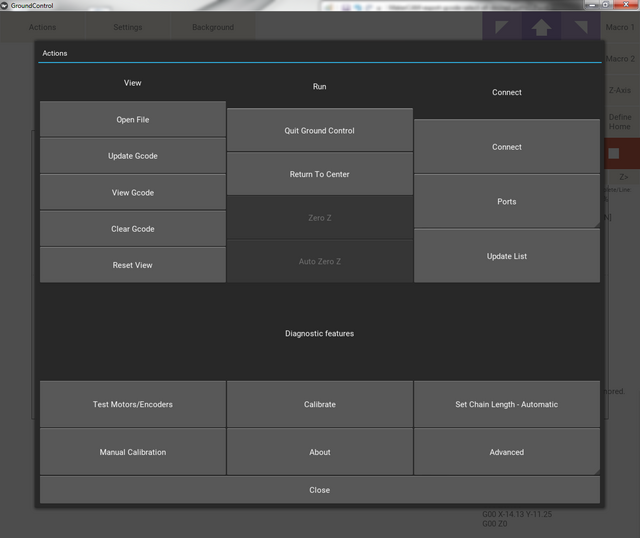
Task: Clear the loaded Gcode
Action: pos(133,229)
